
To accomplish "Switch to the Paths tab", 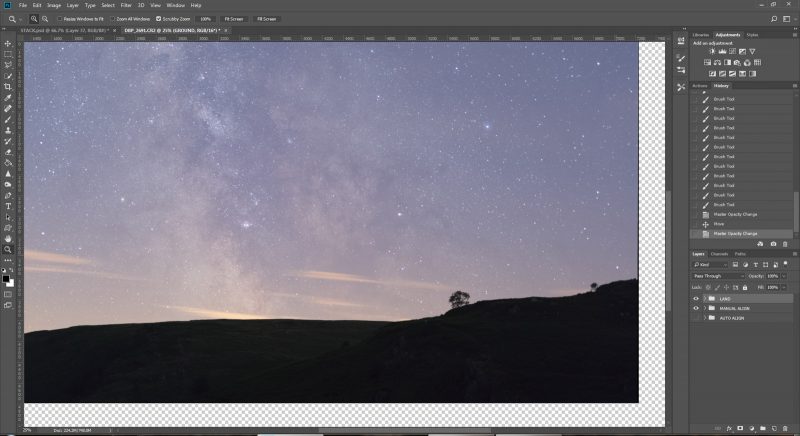I will [x=740, y=254].
